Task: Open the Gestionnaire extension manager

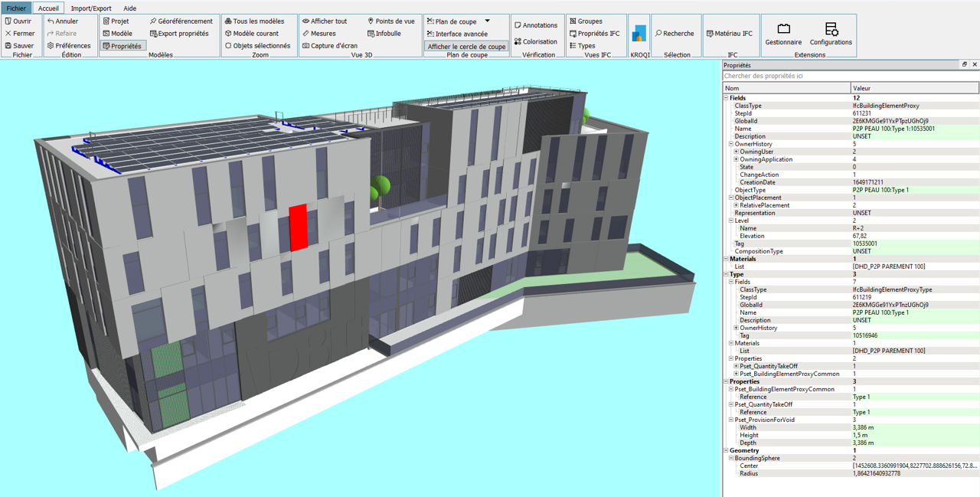Action: tap(783, 35)
